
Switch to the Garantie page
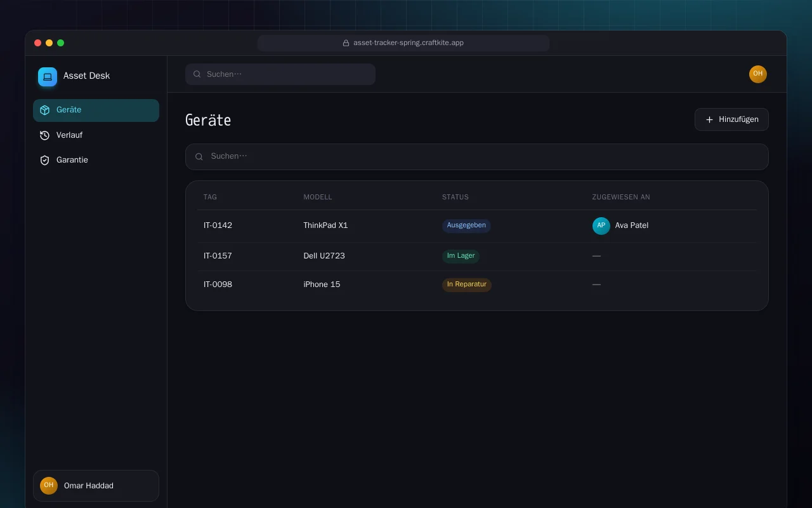pos(96,160)
